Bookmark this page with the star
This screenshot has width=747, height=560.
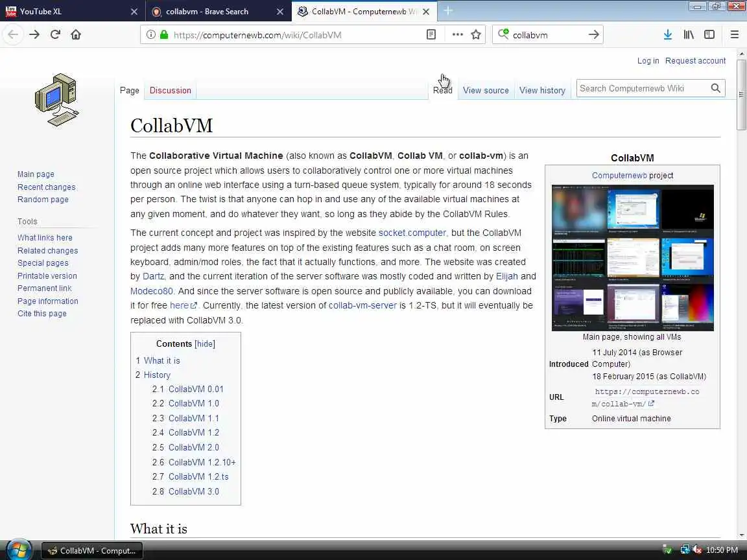(476, 35)
